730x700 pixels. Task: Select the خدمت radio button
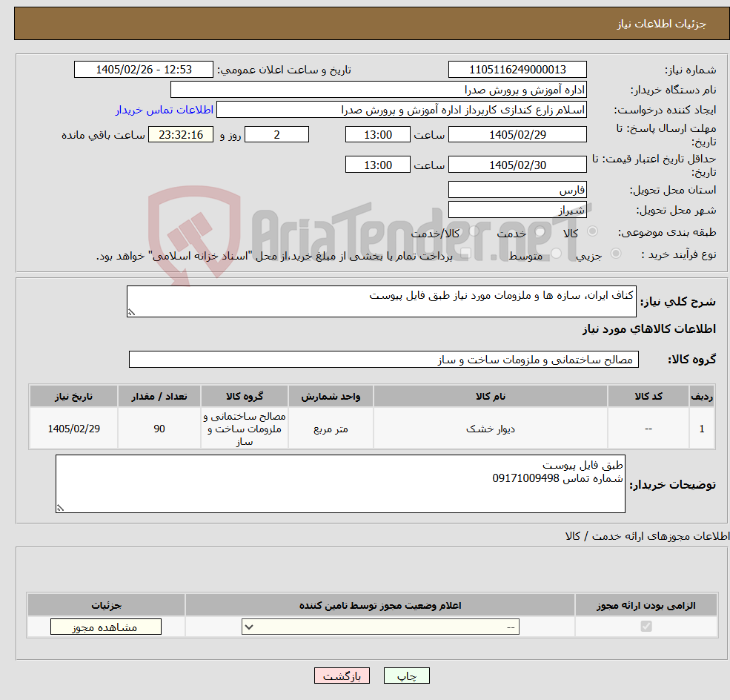(540, 231)
